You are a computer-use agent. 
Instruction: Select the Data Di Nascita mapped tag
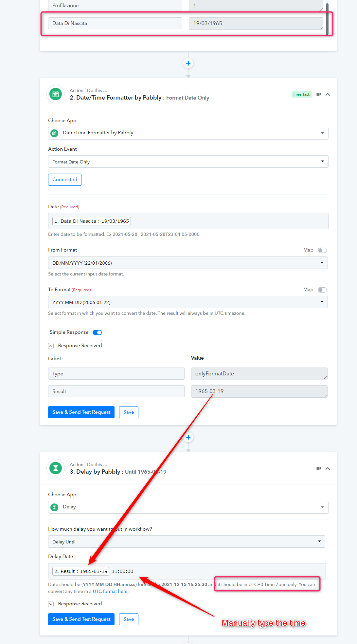(92, 221)
